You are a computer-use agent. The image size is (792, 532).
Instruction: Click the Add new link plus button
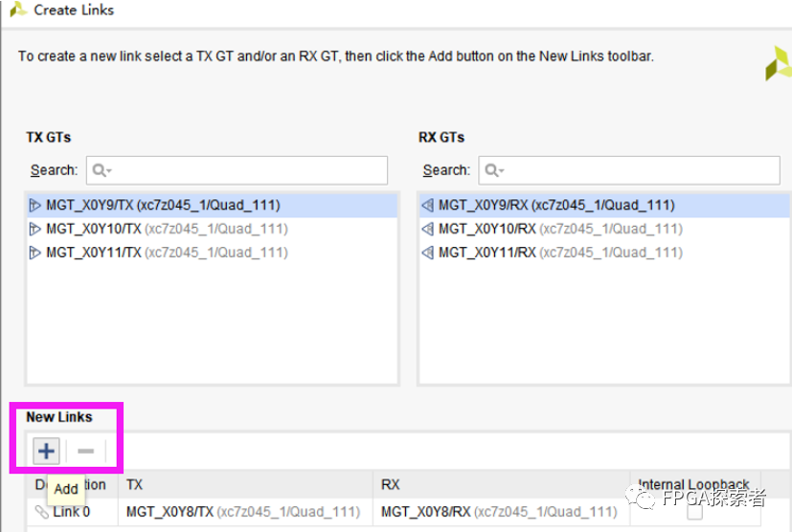click(x=46, y=451)
